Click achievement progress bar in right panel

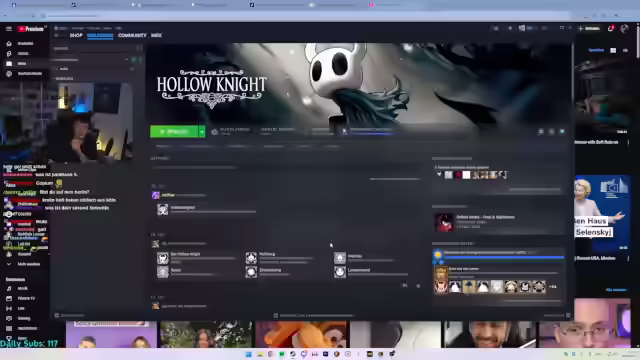pyautogui.click(x=504, y=257)
